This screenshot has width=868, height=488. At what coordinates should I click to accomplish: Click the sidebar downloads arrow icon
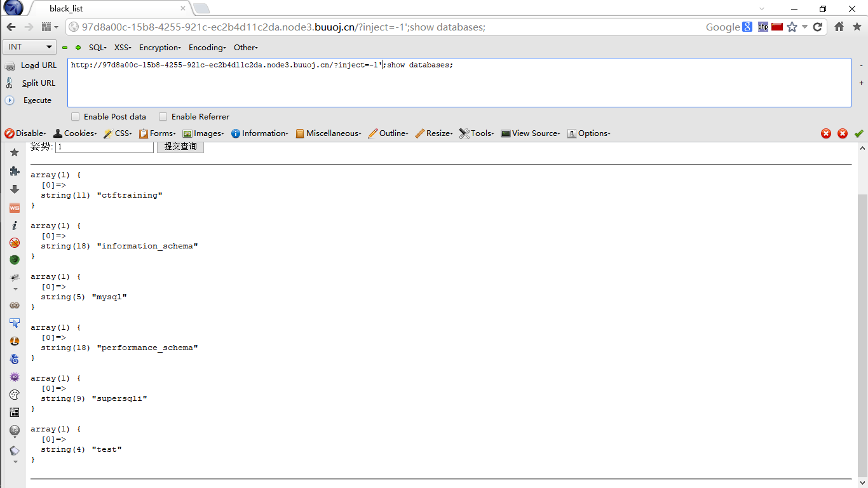pos(15,189)
